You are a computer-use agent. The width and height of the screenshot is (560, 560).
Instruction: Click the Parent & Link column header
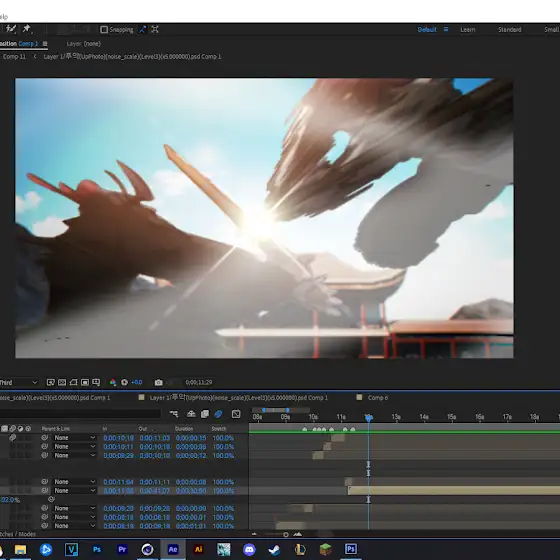pos(56,429)
